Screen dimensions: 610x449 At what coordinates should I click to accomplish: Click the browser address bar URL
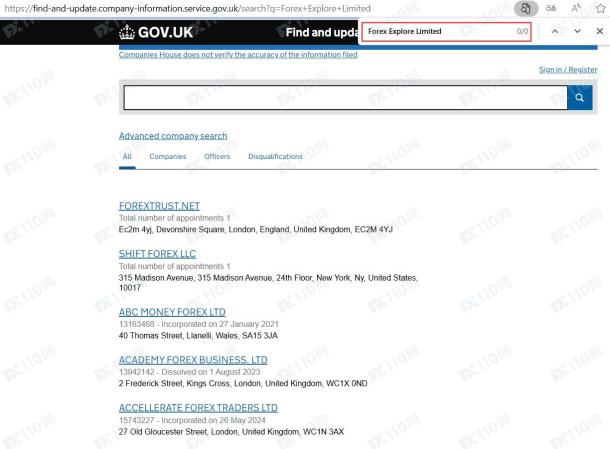tap(187, 8)
